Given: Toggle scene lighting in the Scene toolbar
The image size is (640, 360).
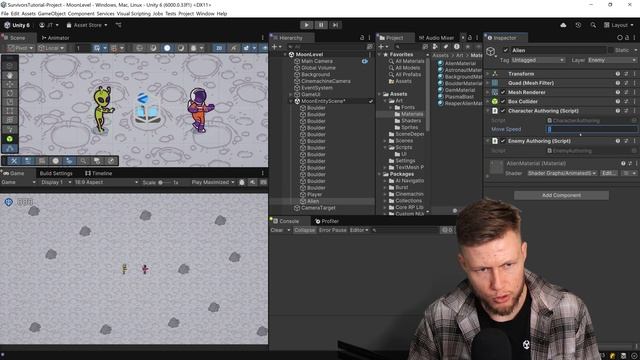Looking at the screenshot, I should click(x=233, y=48).
